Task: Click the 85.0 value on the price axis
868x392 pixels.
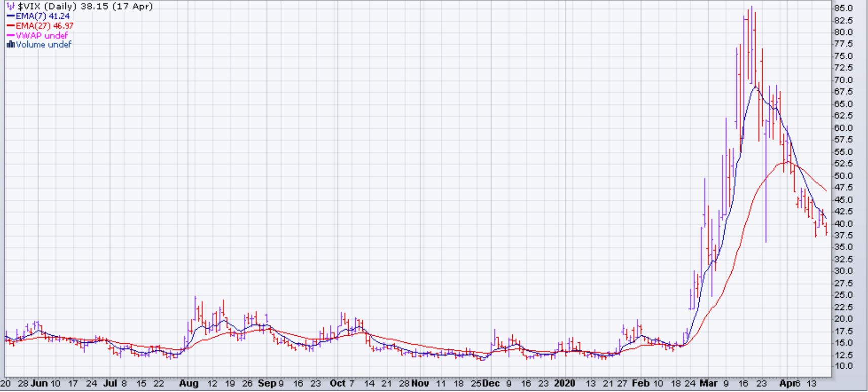Action: tap(843, 8)
